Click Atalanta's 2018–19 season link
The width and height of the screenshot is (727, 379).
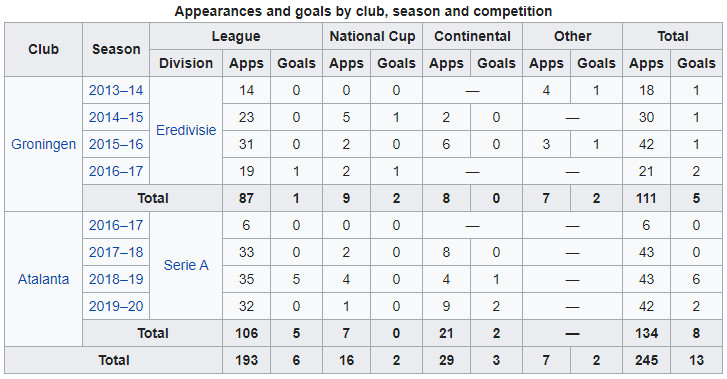(116, 279)
